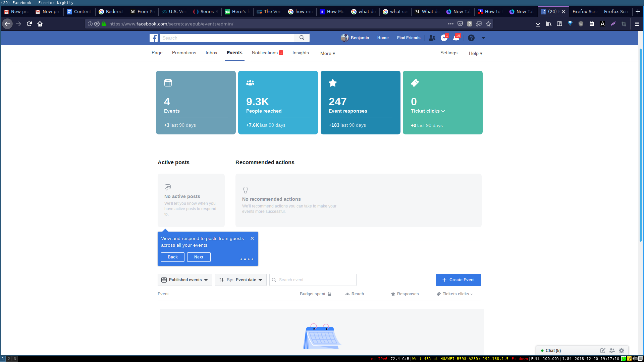Click Back in the tooltip
This screenshot has height=362, width=644.
point(173,257)
